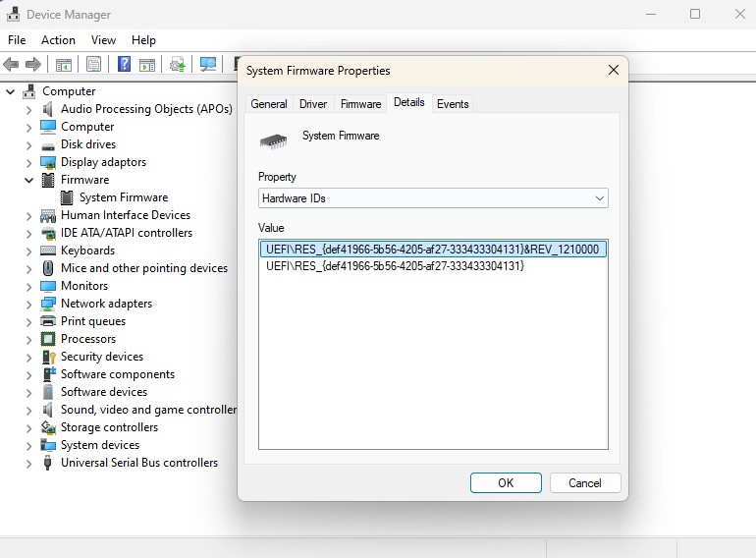
Task: Select second hardware ID without REV suffix
Action: [x=395, y=265]
